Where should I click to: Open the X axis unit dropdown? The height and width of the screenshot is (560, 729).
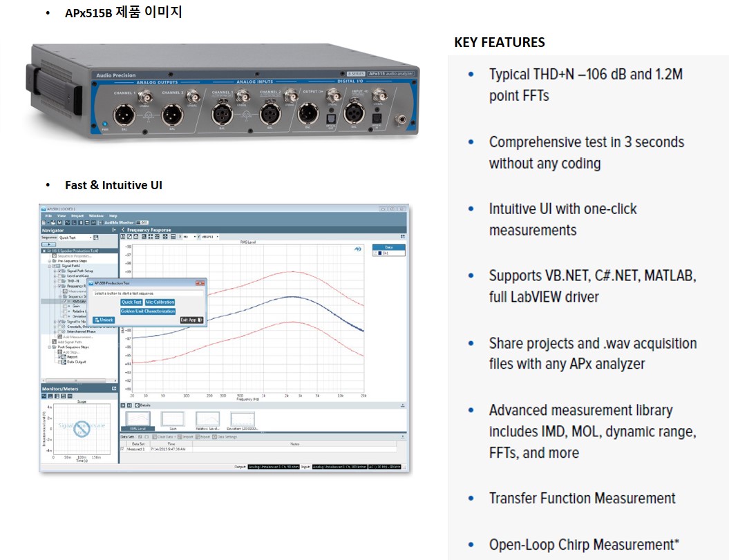point(189,237)
